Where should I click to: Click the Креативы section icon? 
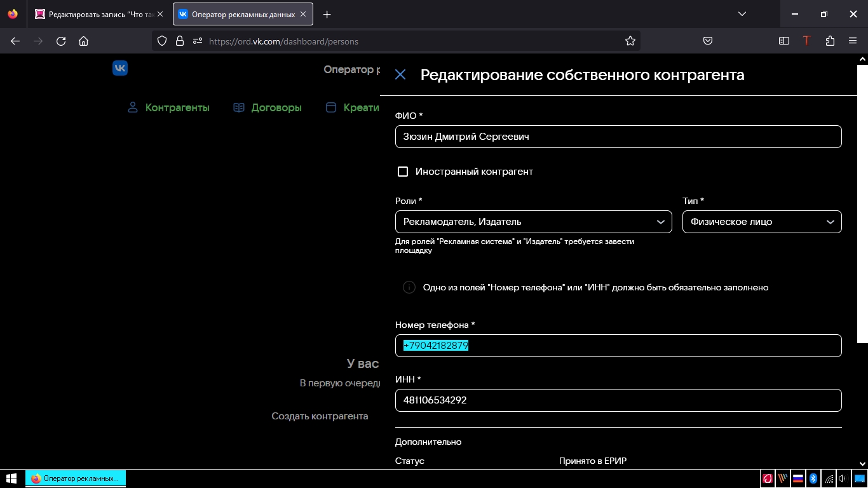pyautogui.click(x=331, y=107)
